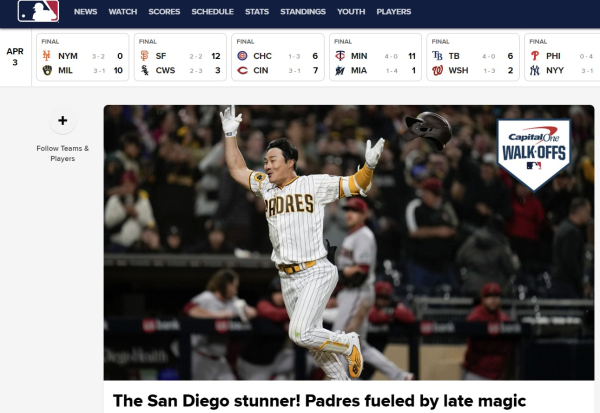
Task: Open the Padres stunner headline article
Action: (x=320, y=401)
